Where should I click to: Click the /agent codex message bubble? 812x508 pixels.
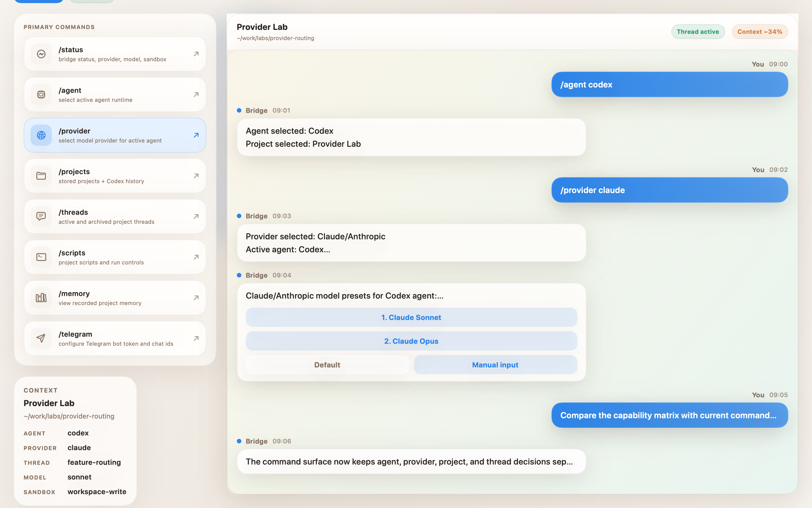(670, 84)
